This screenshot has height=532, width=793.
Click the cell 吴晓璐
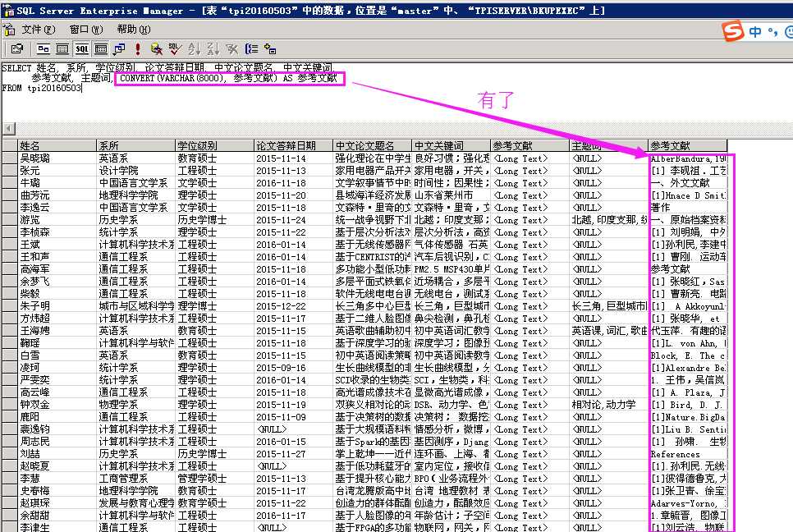tap(57, 158)
